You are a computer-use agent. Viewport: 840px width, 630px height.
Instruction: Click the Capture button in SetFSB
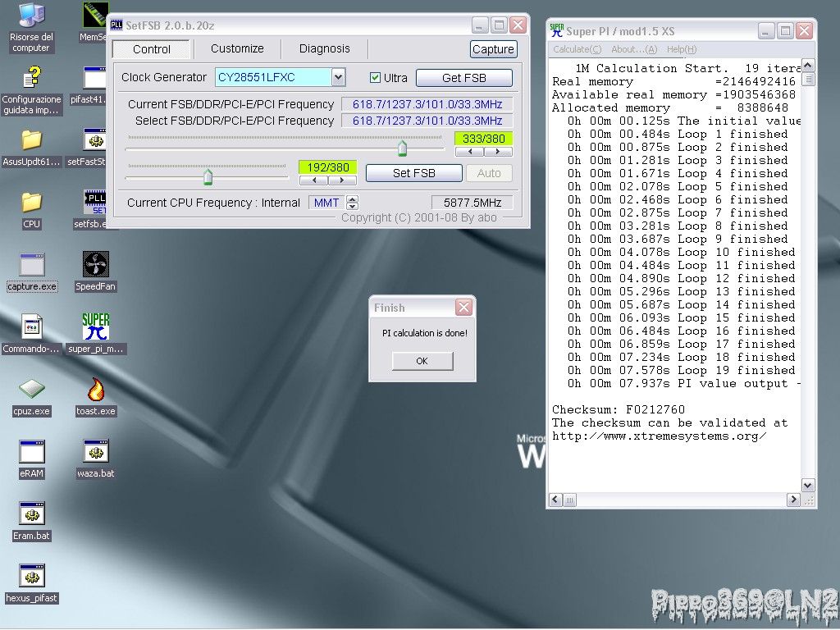(x=493, y=49)
